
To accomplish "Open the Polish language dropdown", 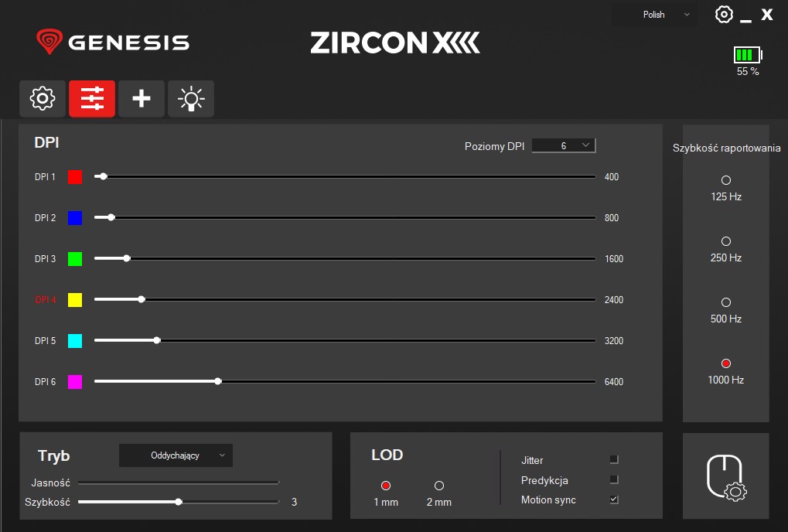I will pyautogui.click(x=654, y=15).
